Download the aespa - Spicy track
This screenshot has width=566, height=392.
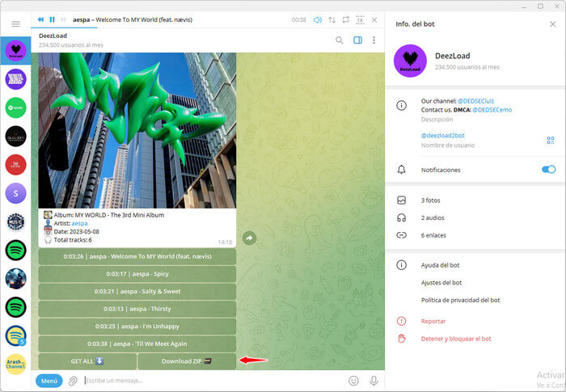(x=137, y=274)
